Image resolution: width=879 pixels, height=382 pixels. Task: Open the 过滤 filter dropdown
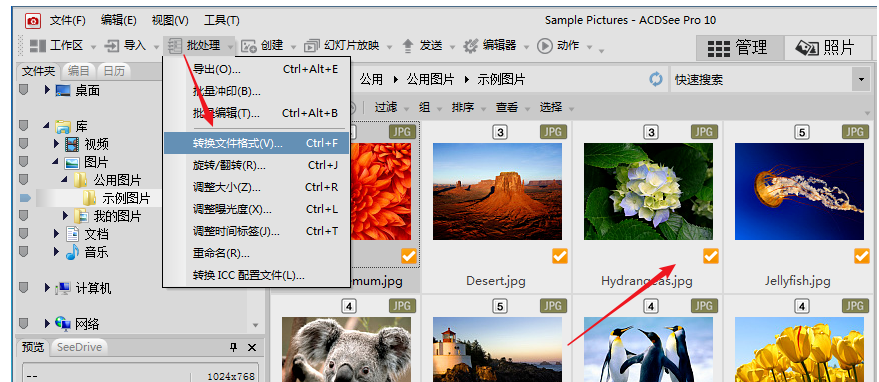click(391, 107)
